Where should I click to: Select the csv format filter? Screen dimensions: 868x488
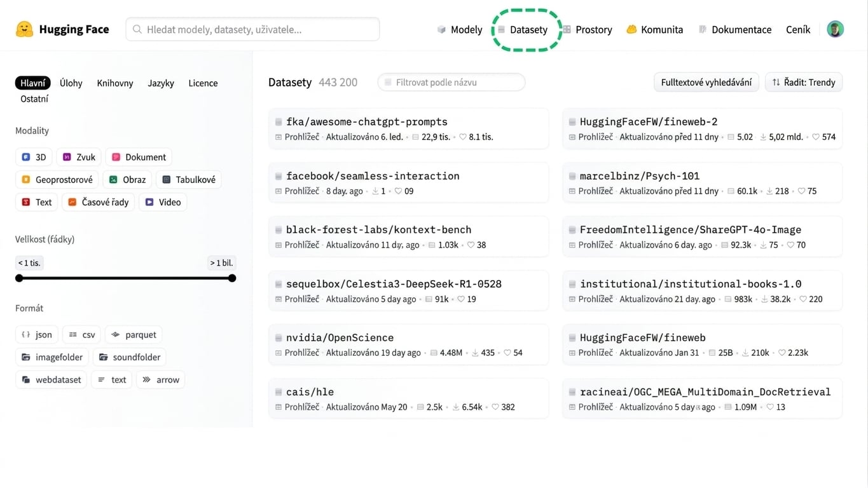(x=82, y=335)
